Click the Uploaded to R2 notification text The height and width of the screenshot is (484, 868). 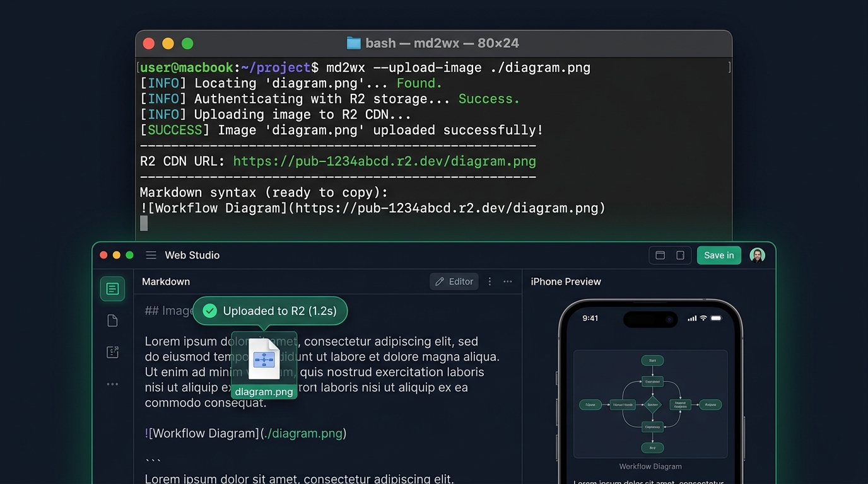point(279,311)
